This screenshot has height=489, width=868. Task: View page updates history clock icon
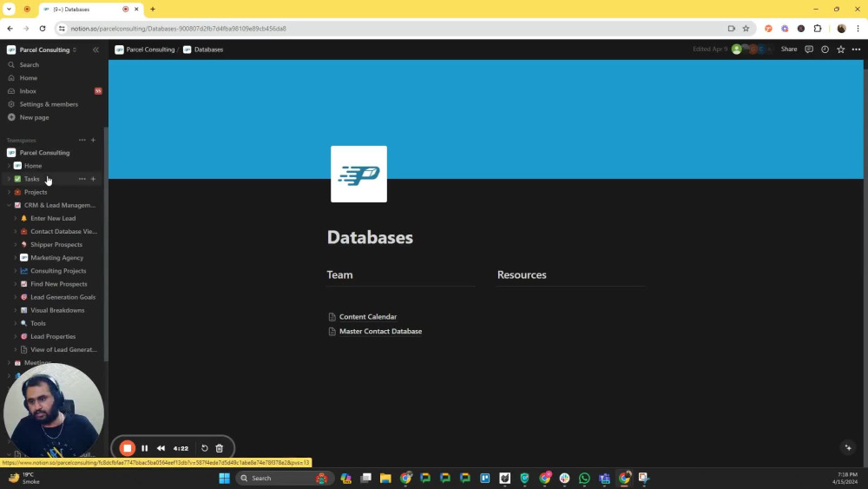825,50
